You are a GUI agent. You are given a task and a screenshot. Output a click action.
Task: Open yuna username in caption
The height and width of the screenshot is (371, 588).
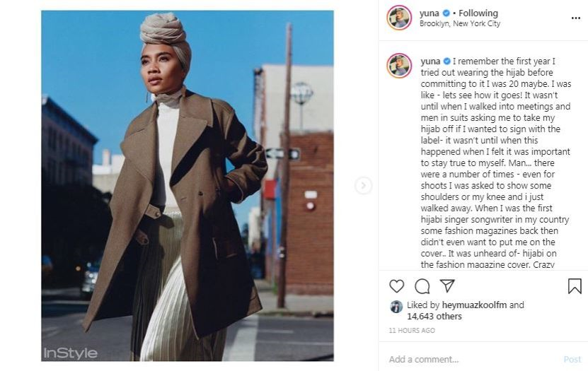pos(430,61)
